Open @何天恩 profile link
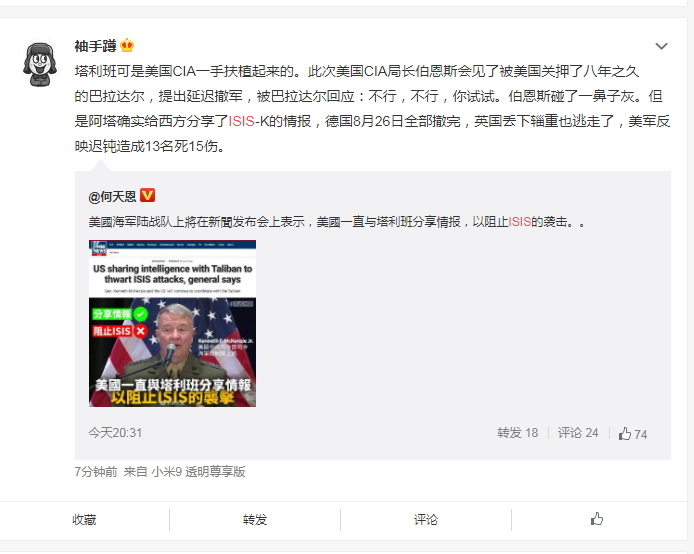The image size is (694, 554). [112, 196]
